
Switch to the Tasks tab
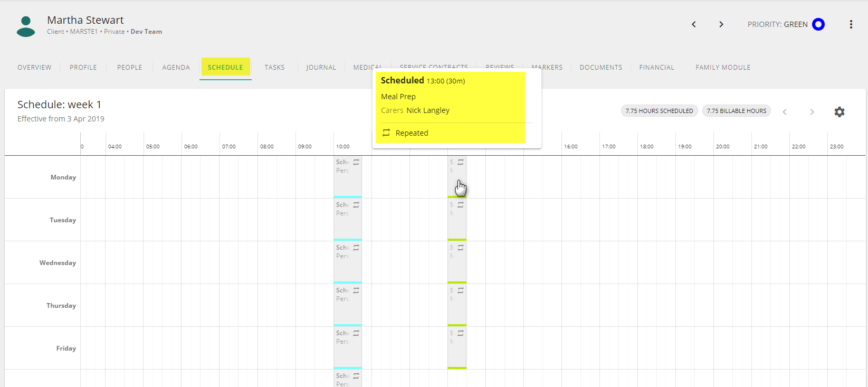tap(274, 68)
